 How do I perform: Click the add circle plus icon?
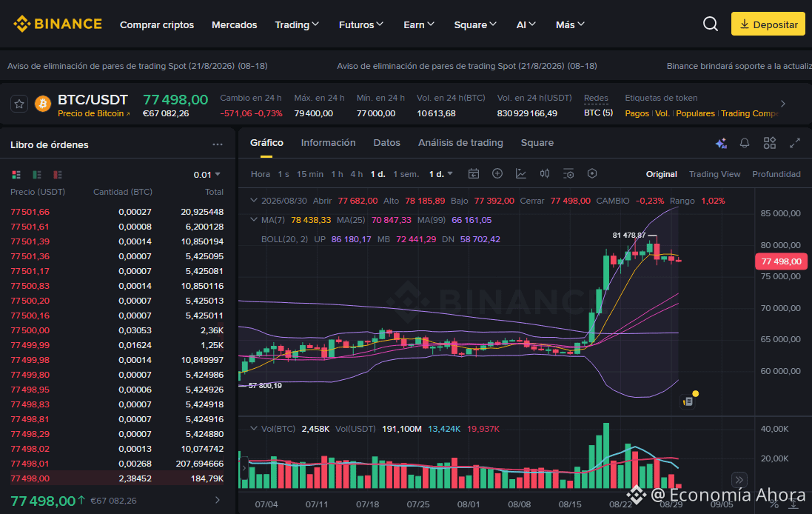coord(497,173)
